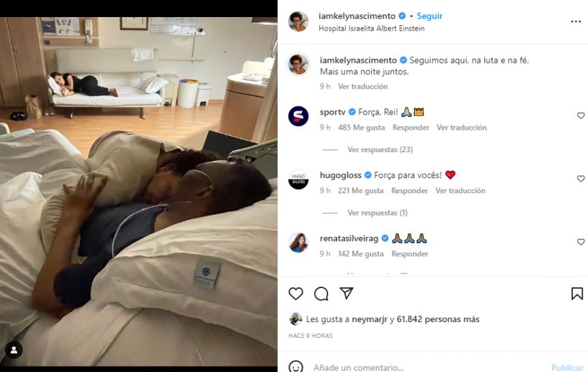Show translation of the post caption
This screenshot has height=372, width=588.
tap(363, 87)
